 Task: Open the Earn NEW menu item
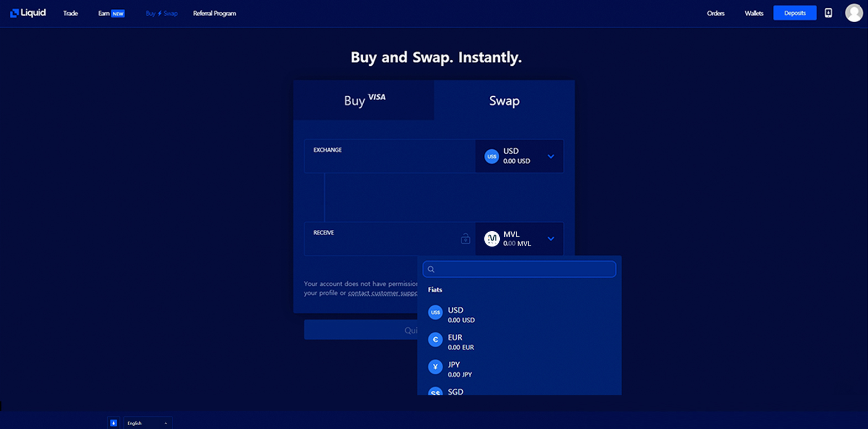tap(111, 13)
